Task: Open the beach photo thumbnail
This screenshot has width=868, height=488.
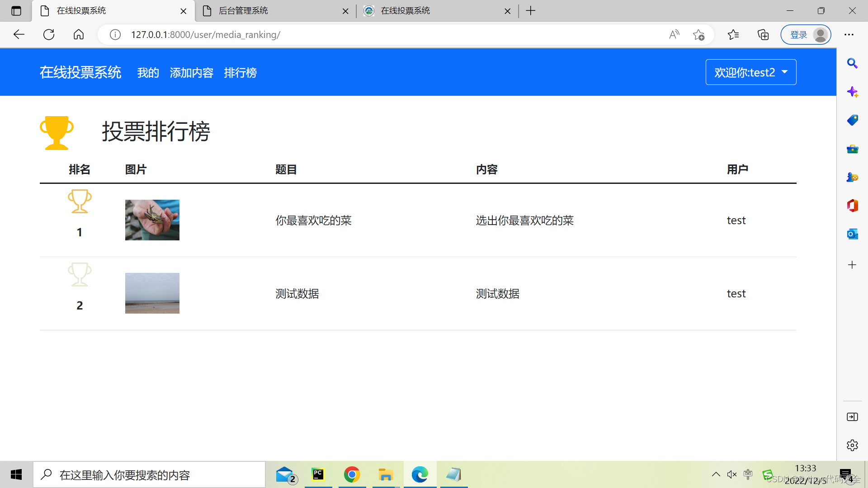Action: (x=152, y=293)
